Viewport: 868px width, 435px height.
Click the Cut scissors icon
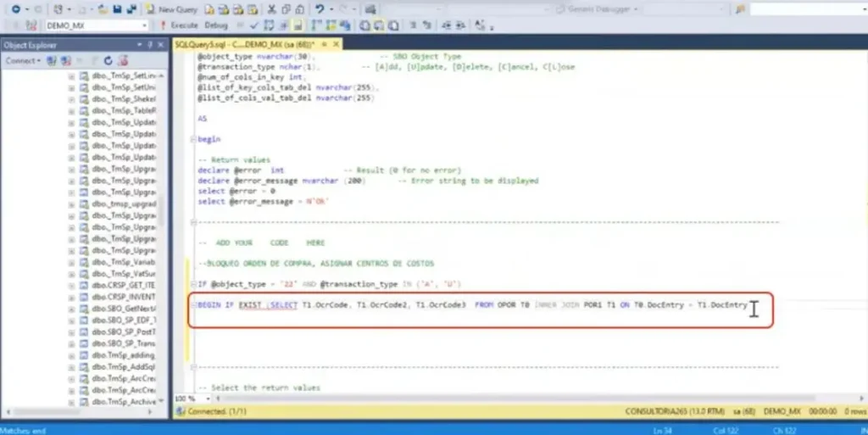click(x=271, y=9)
